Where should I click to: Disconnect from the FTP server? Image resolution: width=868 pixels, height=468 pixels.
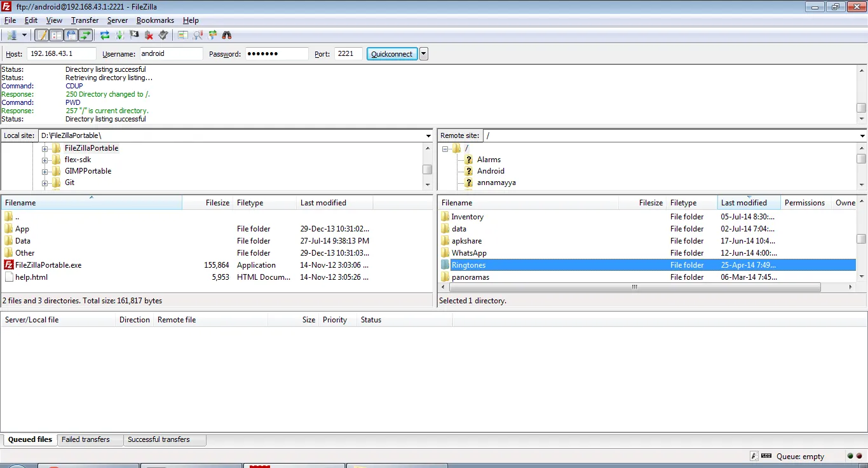[149, 35]
